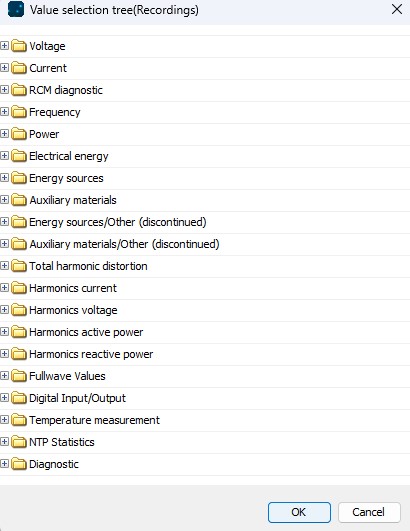
Task: Select the Auxiliary materials item
Action: 73,200
